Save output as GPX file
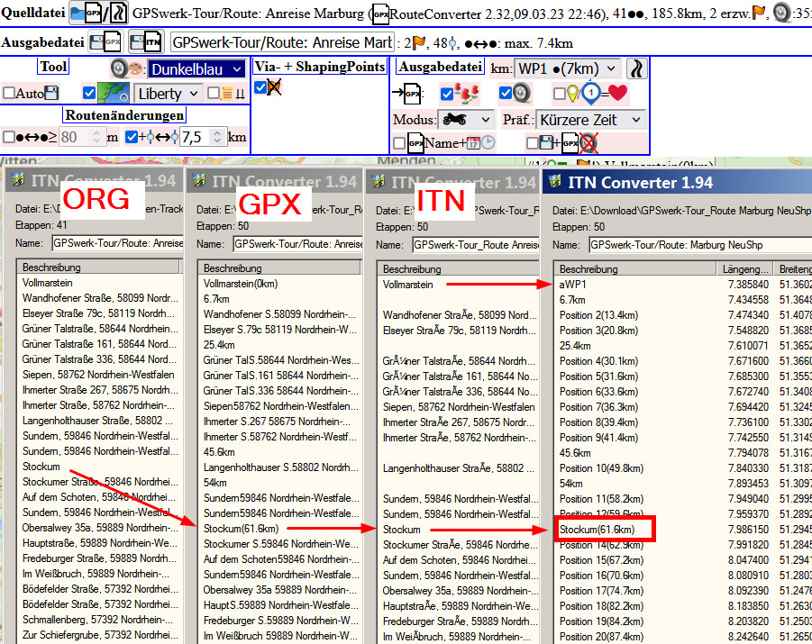The image size is (812, 644). pyautogui.click(x=106, y=42)
